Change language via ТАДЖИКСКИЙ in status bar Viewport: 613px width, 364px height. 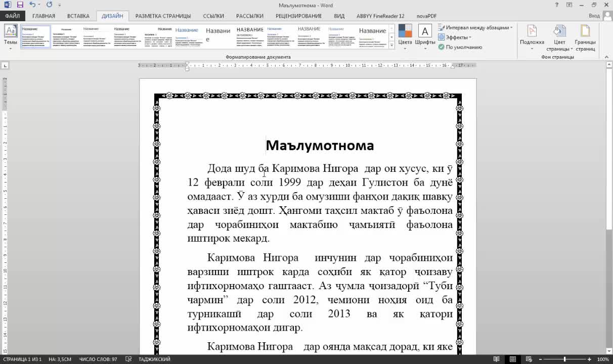tap(154, 359)
